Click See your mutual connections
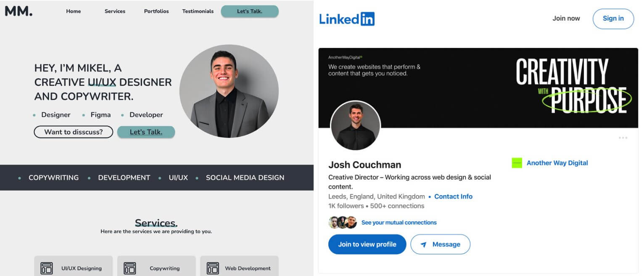Screen dimensions: 644x276 coord(399,222)
